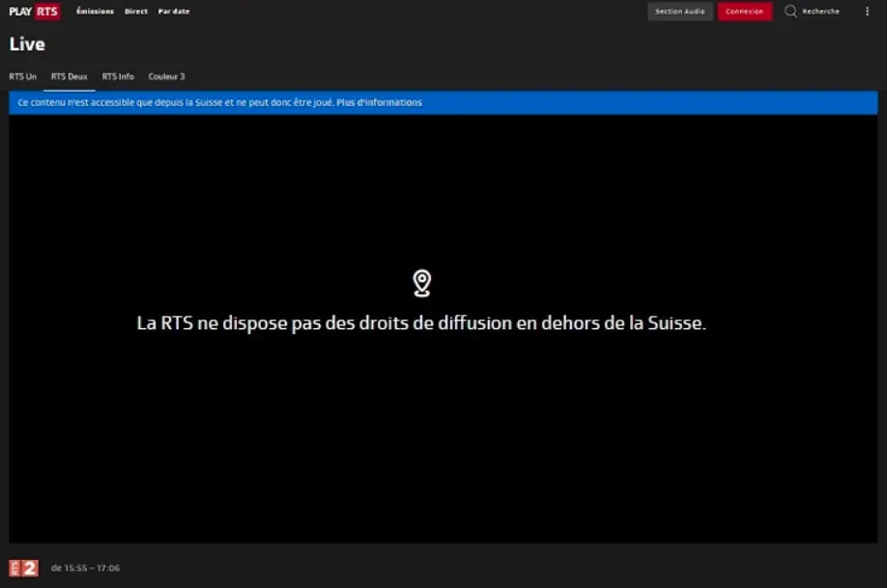This screenshot has height=588, width=887.
Task: Open the Plus d'informations link
Action: [x=379, y=102]
